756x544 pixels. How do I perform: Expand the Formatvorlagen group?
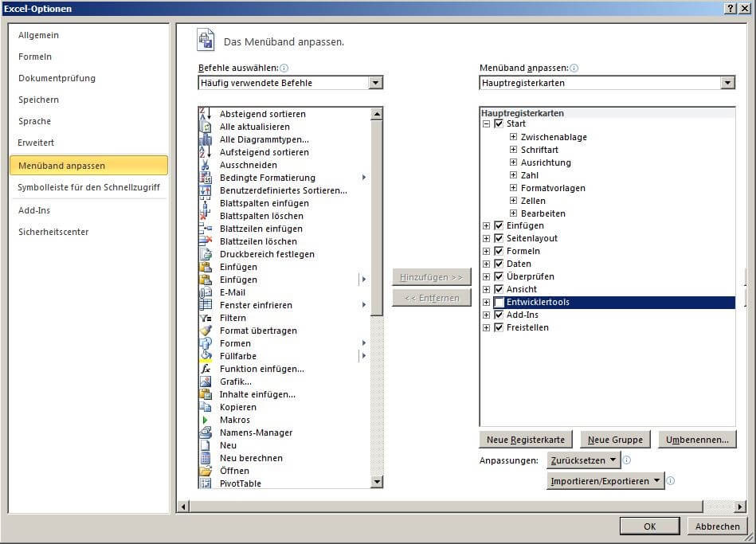coord(514,188)
